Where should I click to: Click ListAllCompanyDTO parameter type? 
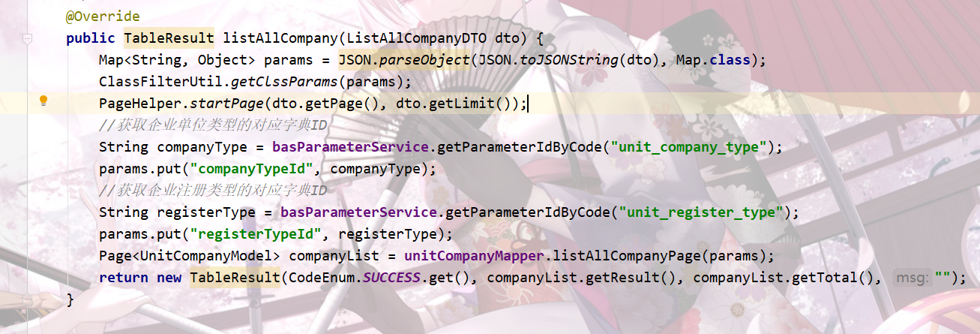click(x=416, y=38)
